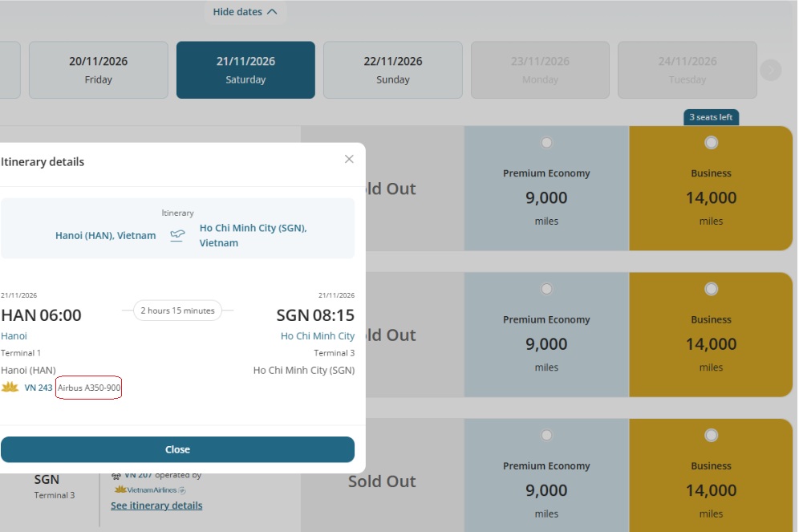Click the blue Ho Chi Minh City link under SGN 08:15
This screenshot has width=799, height=532.
coord(318,336)
